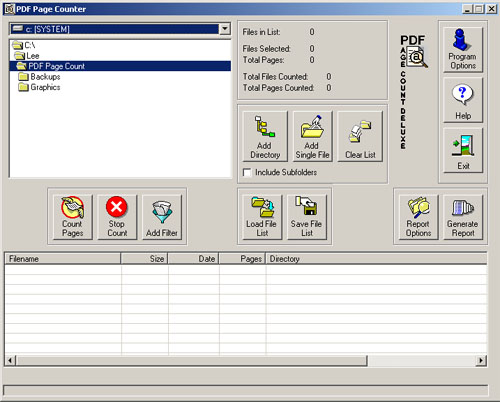Open the Help button
This screenshot has width=500, height=402.
click(x=463, y=100)
